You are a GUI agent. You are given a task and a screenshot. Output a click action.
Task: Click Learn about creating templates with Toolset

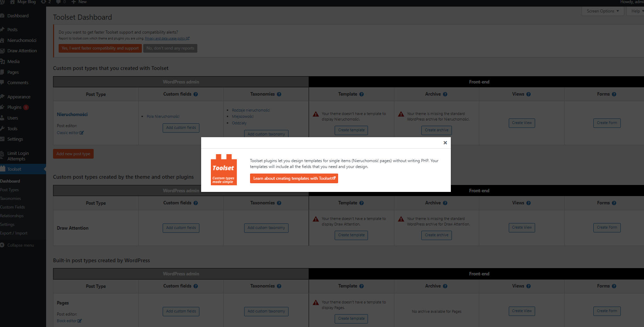pyautogui.click(x=294, y=178)
